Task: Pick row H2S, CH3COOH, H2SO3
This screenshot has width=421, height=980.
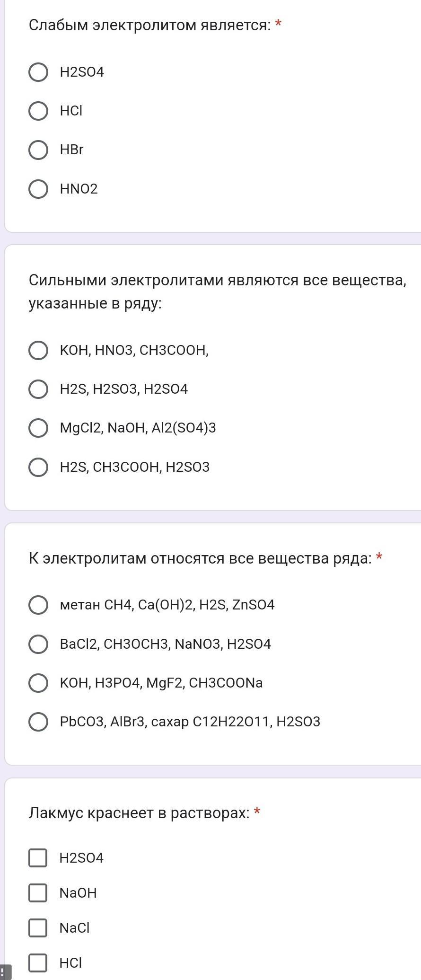Action: (x=38, y=467)
